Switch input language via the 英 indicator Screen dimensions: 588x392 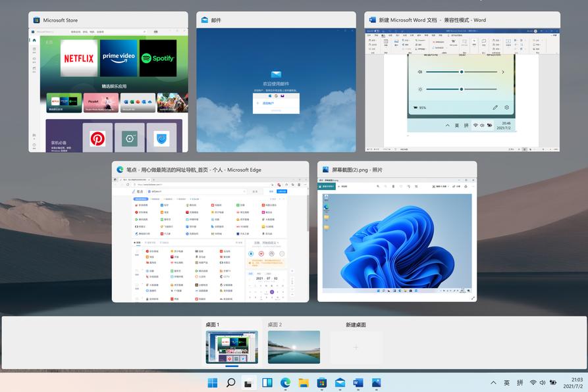pos(506,382)
